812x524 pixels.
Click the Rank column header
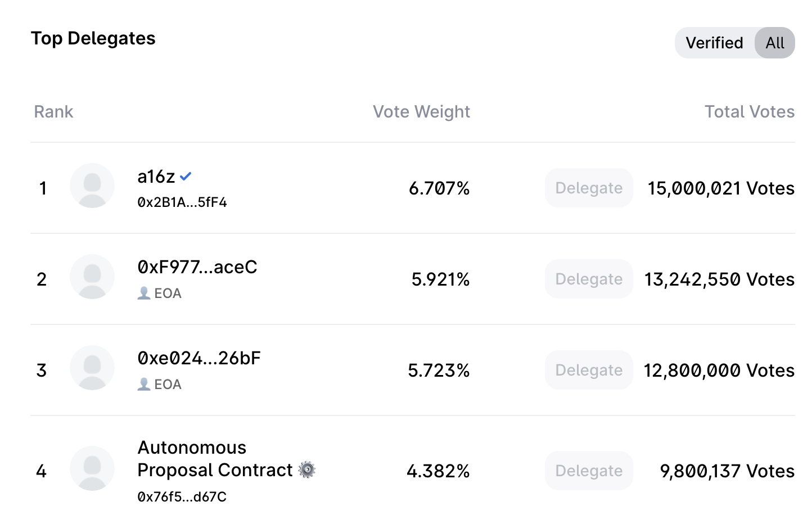click(x=53, y=112)
